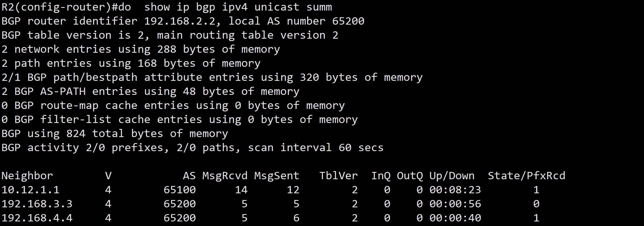
Task: Click the State/PfxRcd column header
Action: click(526, 176)
